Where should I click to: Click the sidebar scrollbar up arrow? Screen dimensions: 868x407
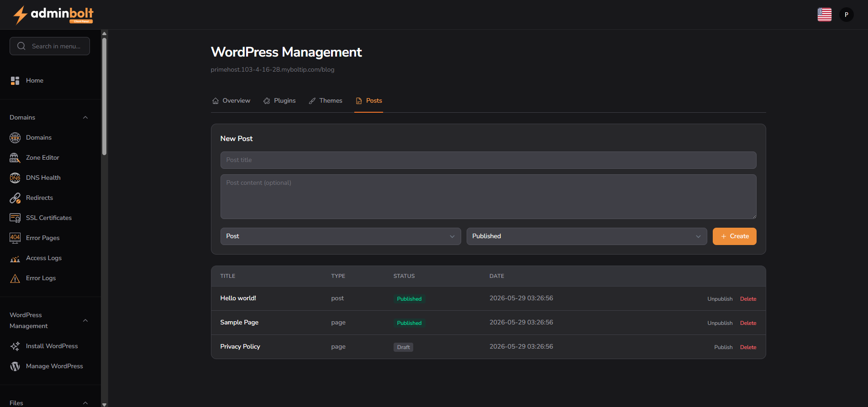click(x=104, y=33)
